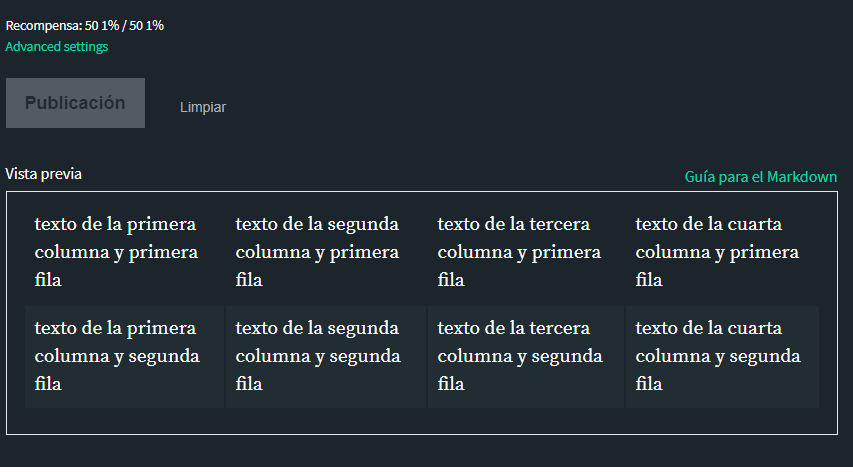Click the Publicación button
The height and width of the screenshot is (472, 853).
[75, 103]
